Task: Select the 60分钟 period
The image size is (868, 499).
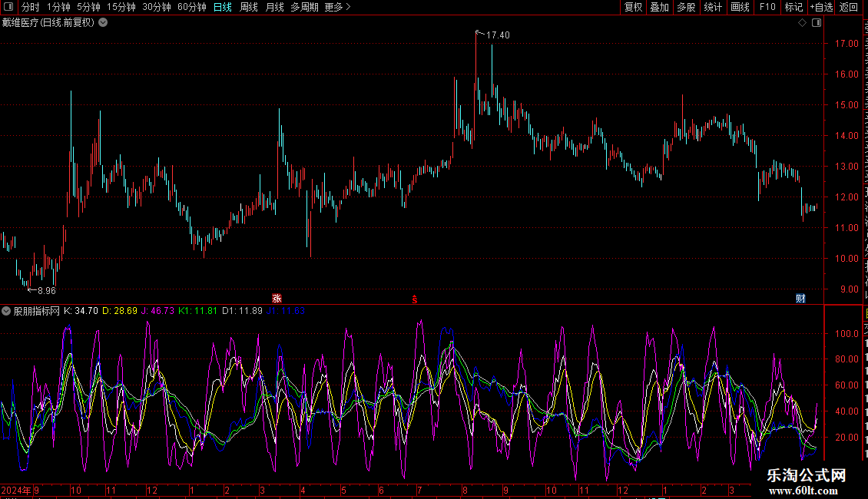Action: tap(191, 7)
